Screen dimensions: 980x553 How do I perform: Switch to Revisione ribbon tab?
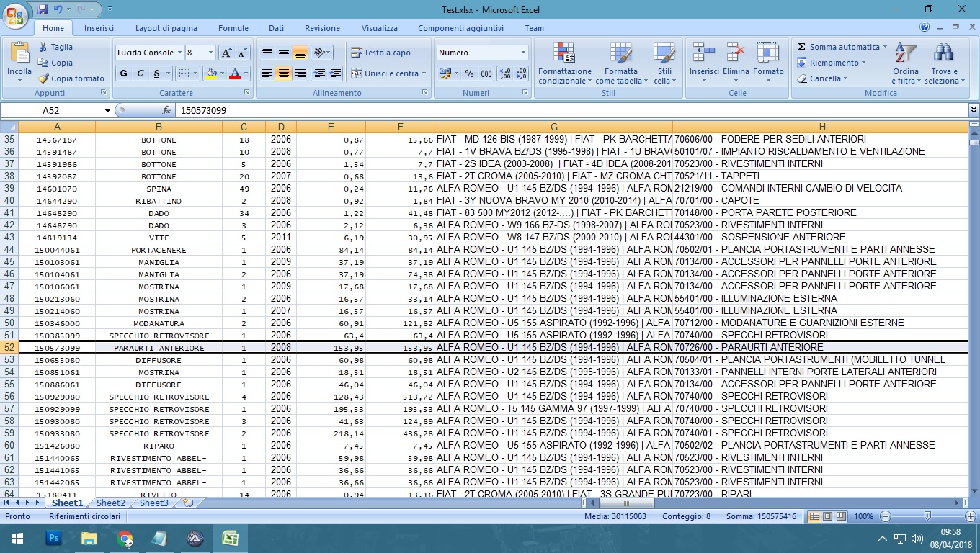[x=322, y=28]
